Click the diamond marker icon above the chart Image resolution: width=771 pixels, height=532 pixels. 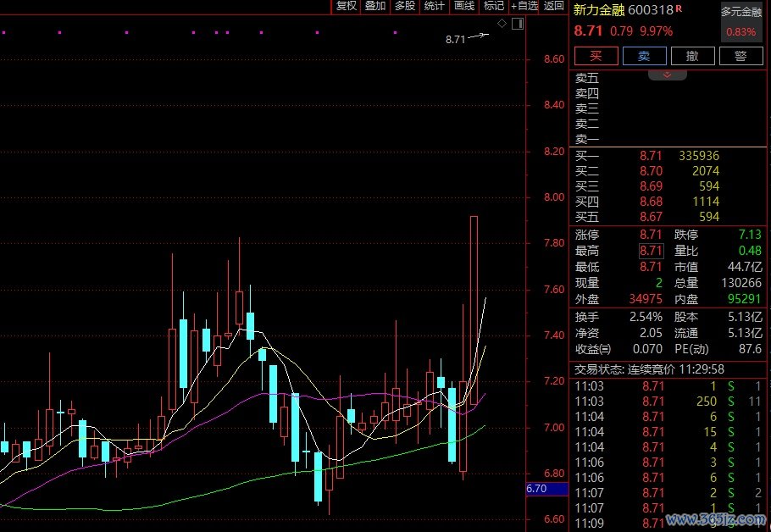pyautogui.click(x=502, y=24)
